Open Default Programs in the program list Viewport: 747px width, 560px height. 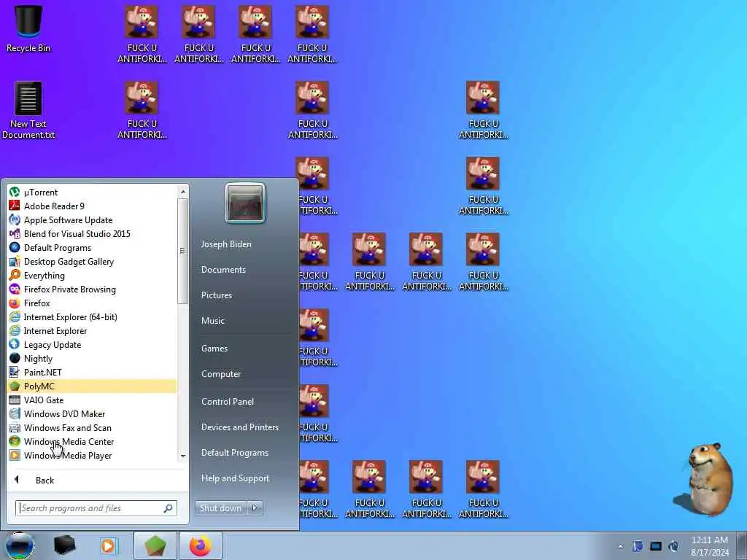[x=92, y=248]
